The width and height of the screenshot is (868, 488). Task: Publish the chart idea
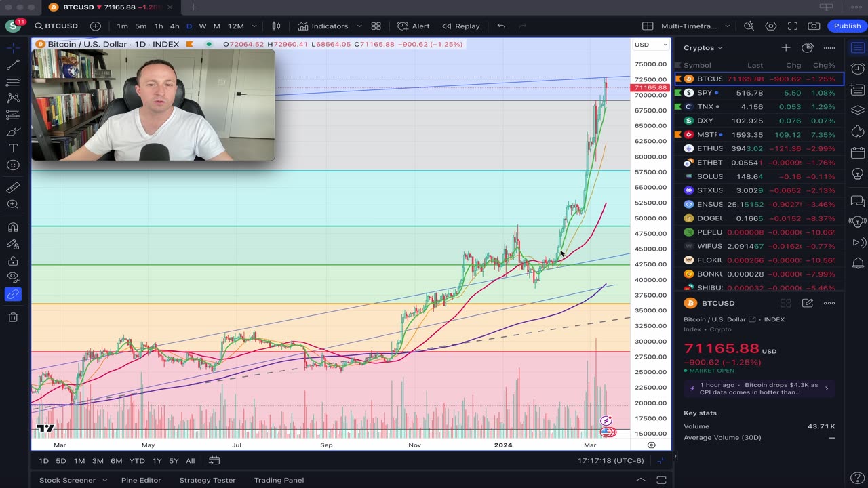tap(847, 26)
